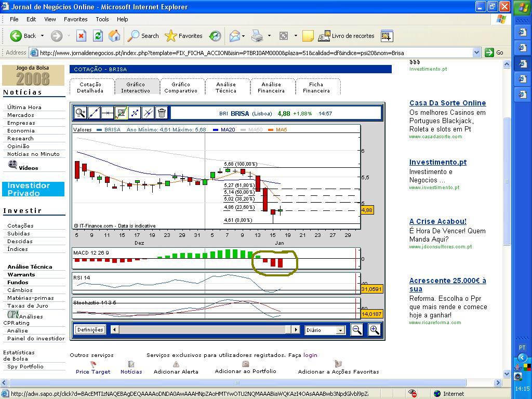Switch to the Análise Técnica tab
This screenshot has width=532, height=399.
point(226,87)
